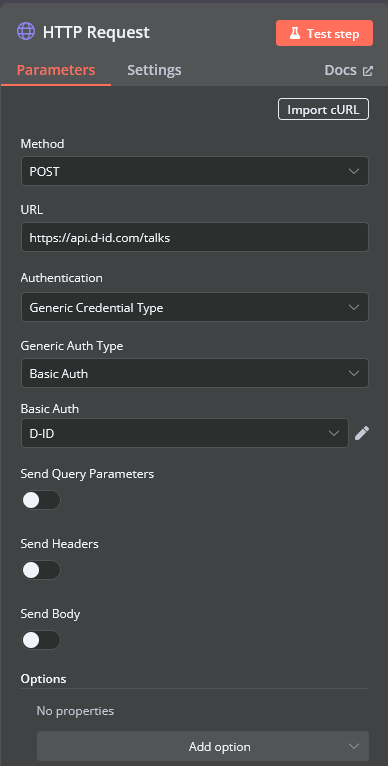Click the HTTP Request node title

point(96,32)
